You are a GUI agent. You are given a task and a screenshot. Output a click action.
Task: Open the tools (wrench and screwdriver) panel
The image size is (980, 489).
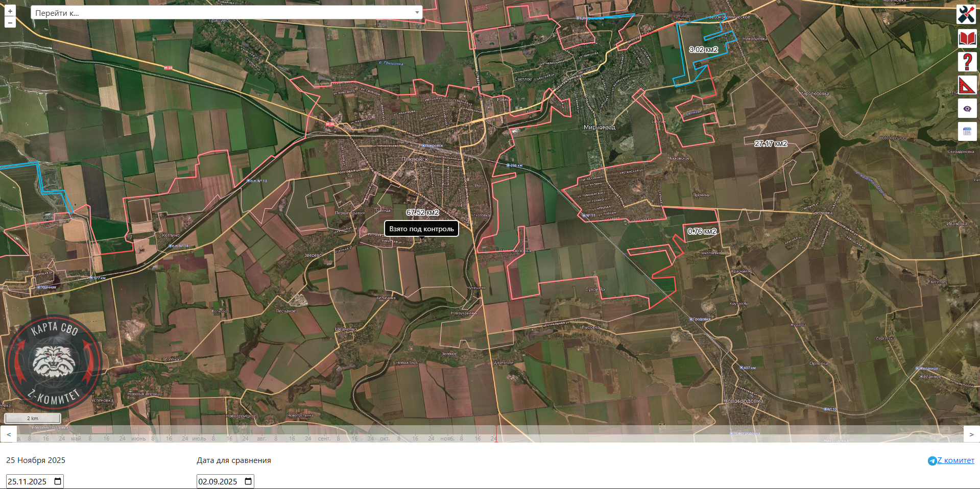(x=967, y=14)
